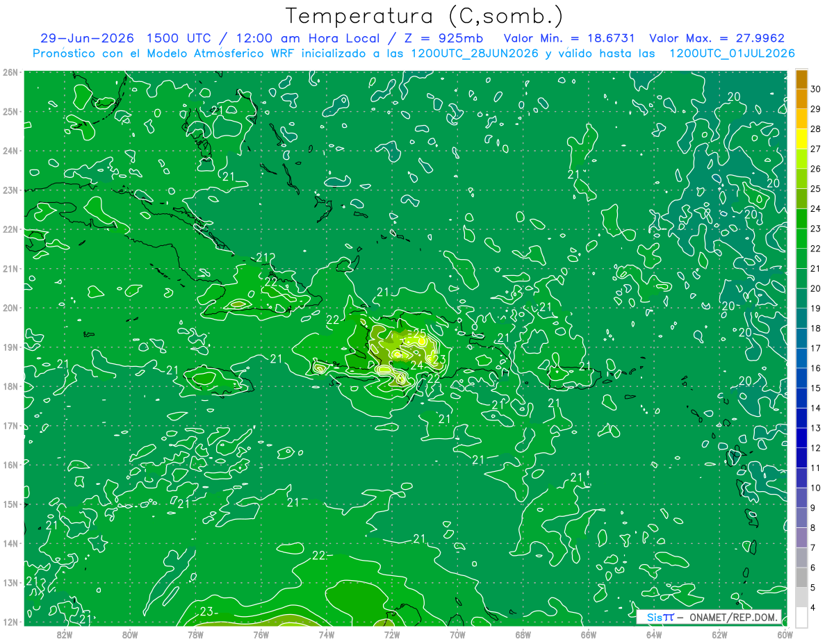The image size is (834, 644).
Task: Click the 'Sisπ – ONAMET/REP.DOM.' logo box
Action: (x=710, y=617)
